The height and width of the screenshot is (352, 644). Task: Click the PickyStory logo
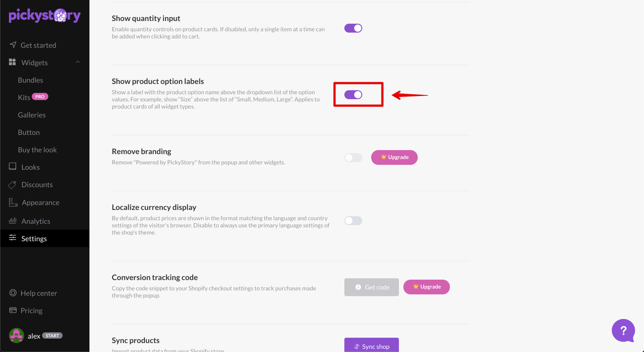45,16
